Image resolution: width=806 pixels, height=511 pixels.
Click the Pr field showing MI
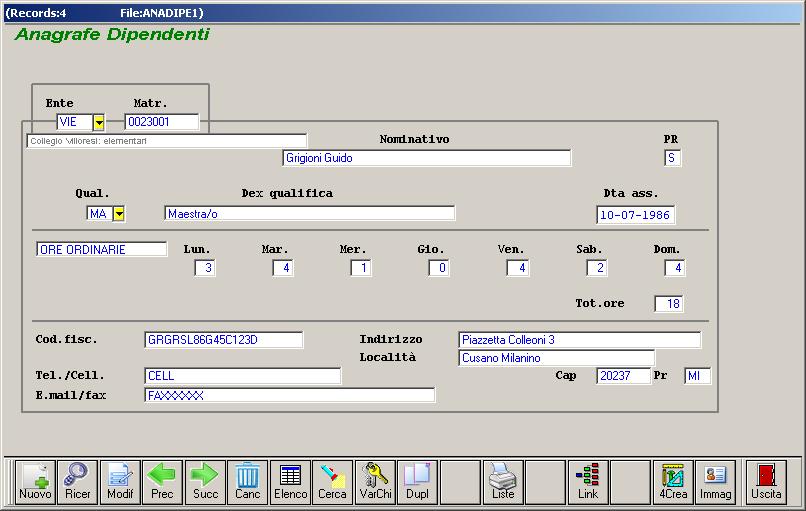coord(698,376)
